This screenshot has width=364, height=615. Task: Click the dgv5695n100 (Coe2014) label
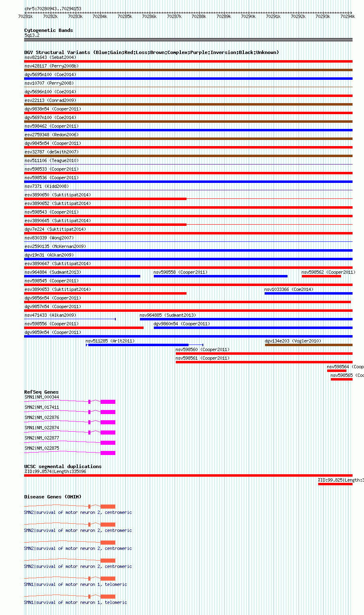[50, 75]
